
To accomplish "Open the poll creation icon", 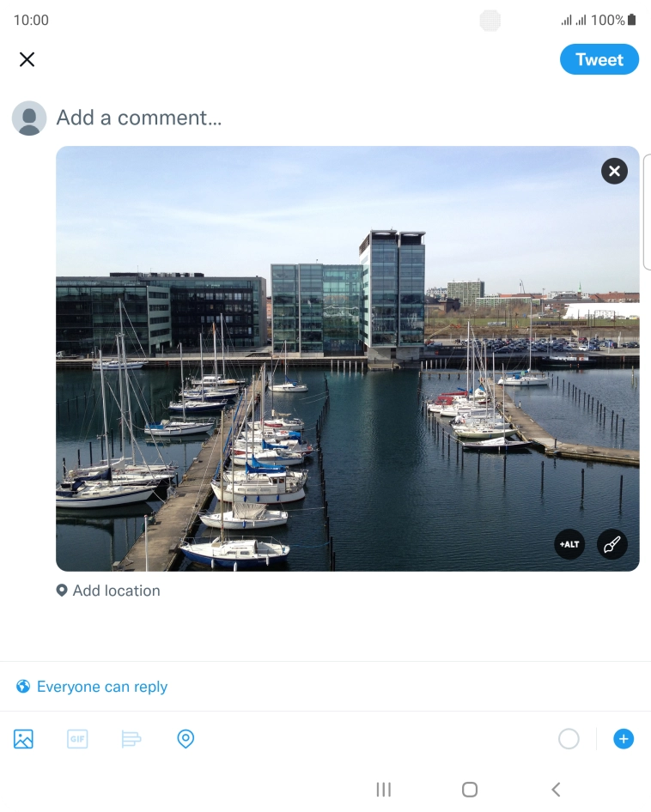I will 131,739.
